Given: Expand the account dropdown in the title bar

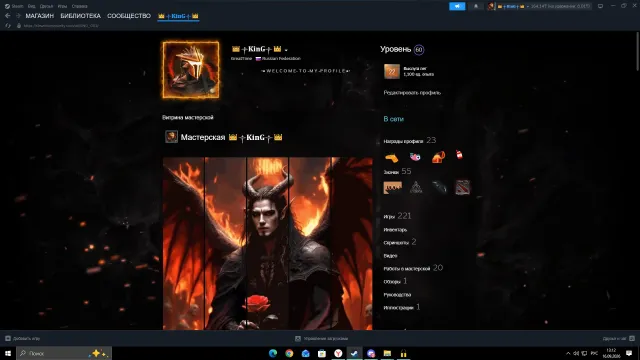Looking at the screenshot, I should click(x=528, y=7).
